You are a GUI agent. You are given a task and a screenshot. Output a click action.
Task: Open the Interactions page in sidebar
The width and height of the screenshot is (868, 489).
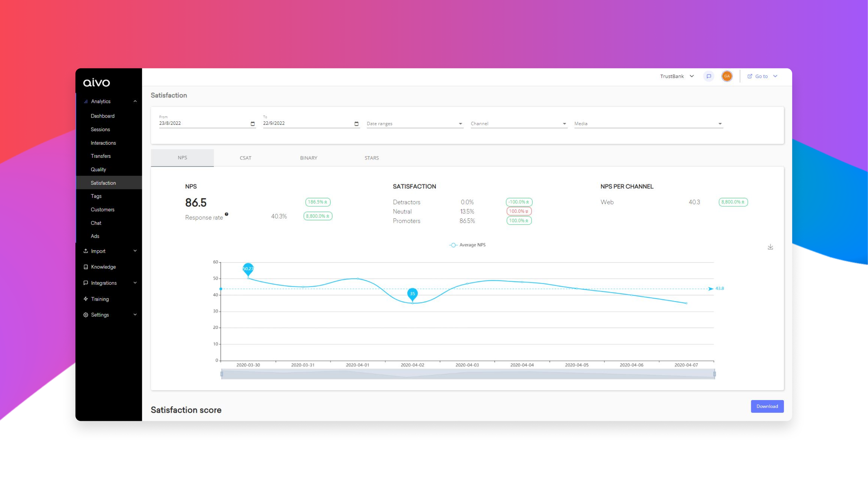[x=103, y=143]
